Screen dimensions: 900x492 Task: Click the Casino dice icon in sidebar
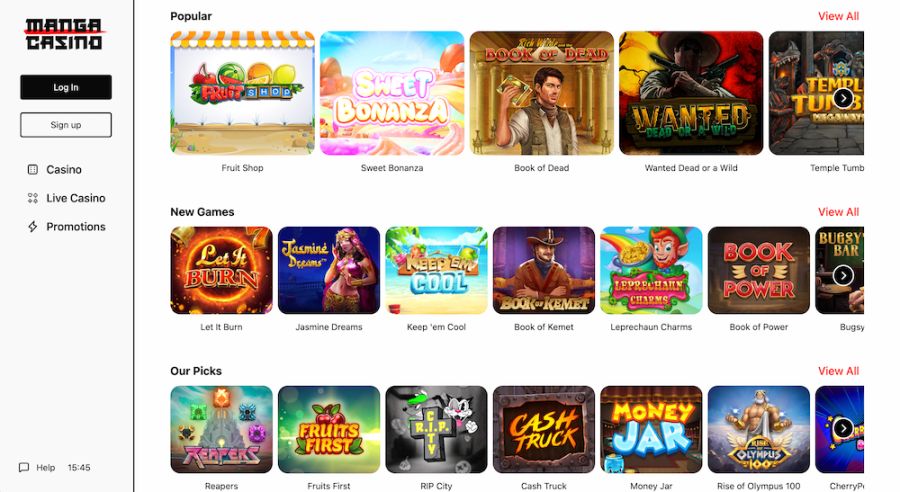click(33, 169)
